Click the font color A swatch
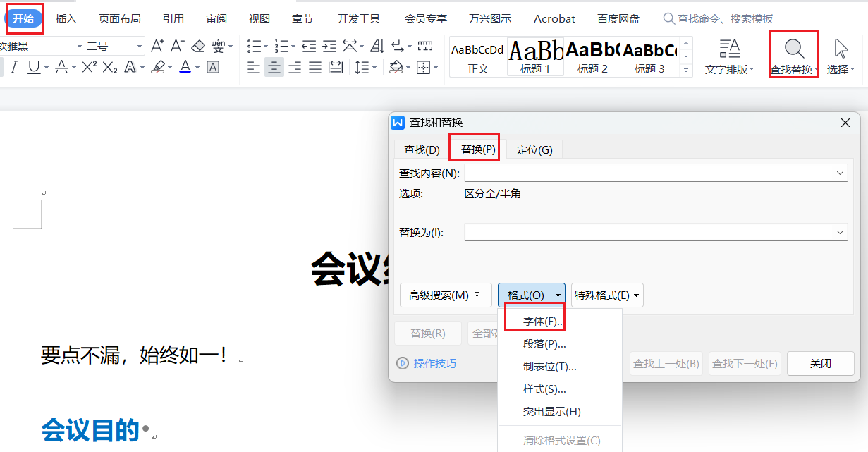 click(185, 68)
